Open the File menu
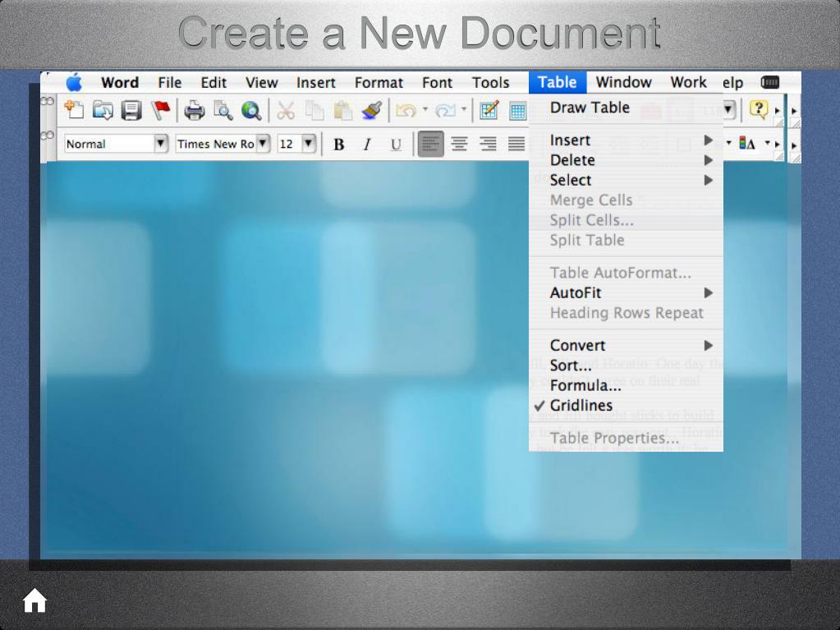 (x=170, y=82)
